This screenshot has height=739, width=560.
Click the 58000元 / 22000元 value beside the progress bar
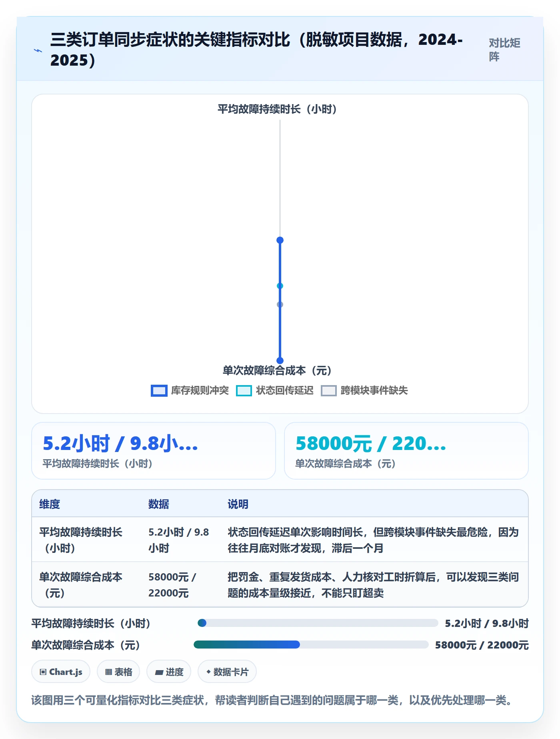coord(482,645)
